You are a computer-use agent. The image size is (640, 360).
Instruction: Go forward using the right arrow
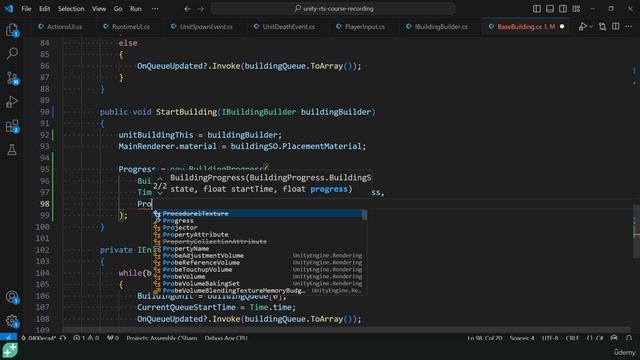click(x=200, y=9)
